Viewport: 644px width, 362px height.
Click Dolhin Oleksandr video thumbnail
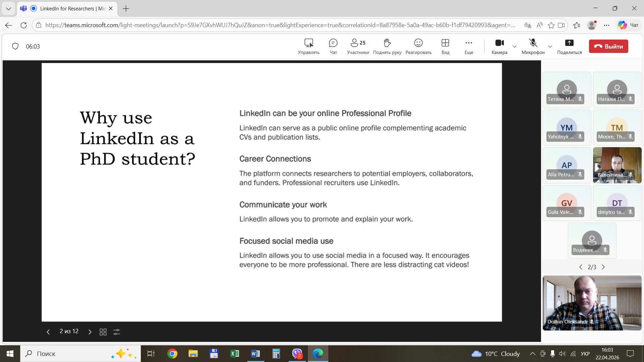click(x=592, y=303)
